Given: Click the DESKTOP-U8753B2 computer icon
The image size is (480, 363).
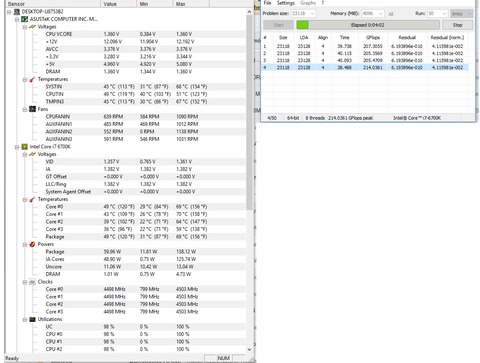Looking at the screenshot, I should coord(17,12).
